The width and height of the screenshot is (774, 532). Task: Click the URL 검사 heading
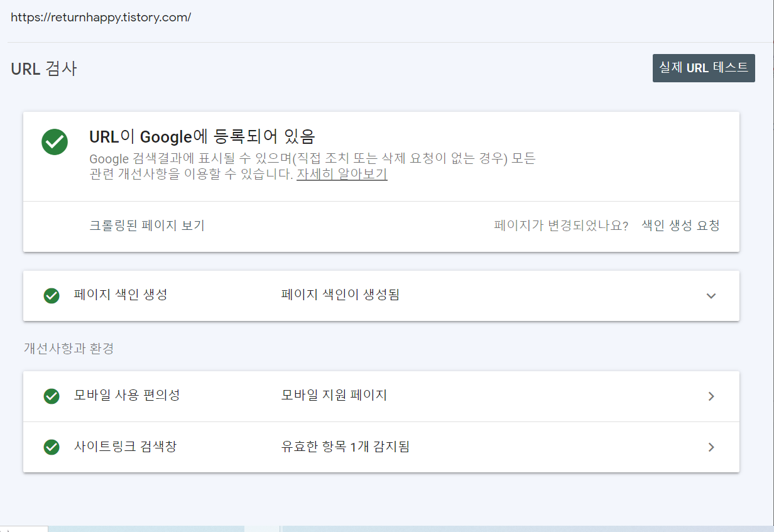[x=44, y=68]
